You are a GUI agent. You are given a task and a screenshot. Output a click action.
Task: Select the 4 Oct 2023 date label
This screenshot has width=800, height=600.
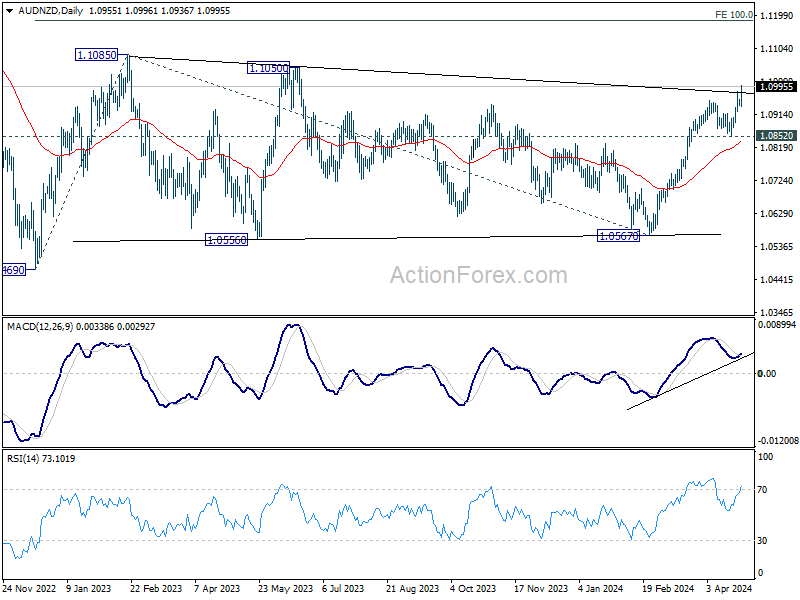(x=473, y=588)
